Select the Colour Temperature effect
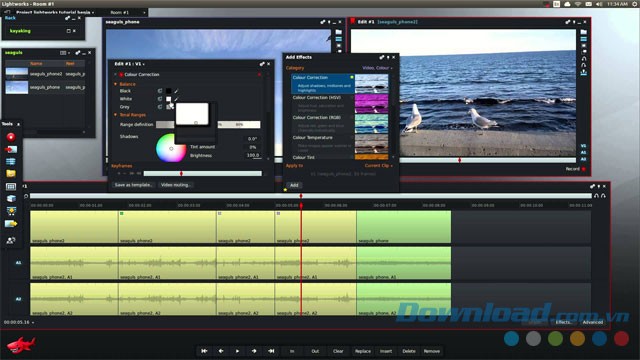This screenshot has width=640, height=360. [340, 144]
